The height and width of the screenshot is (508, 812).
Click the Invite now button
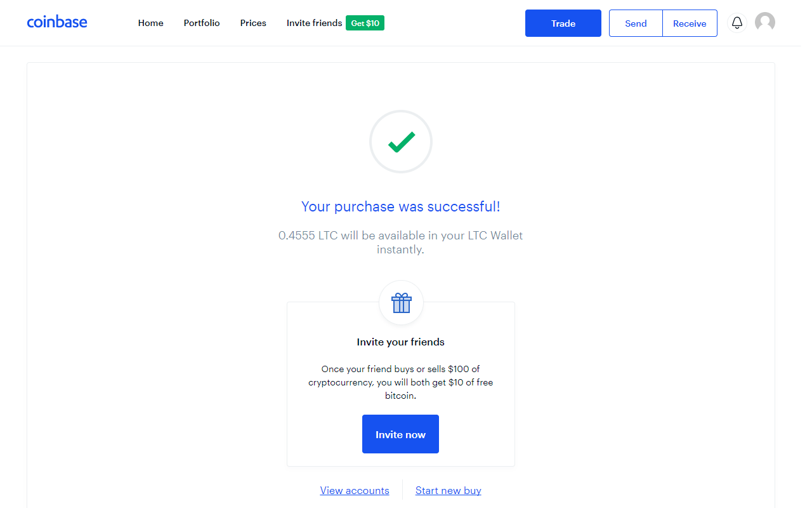(x=400, y=434)
